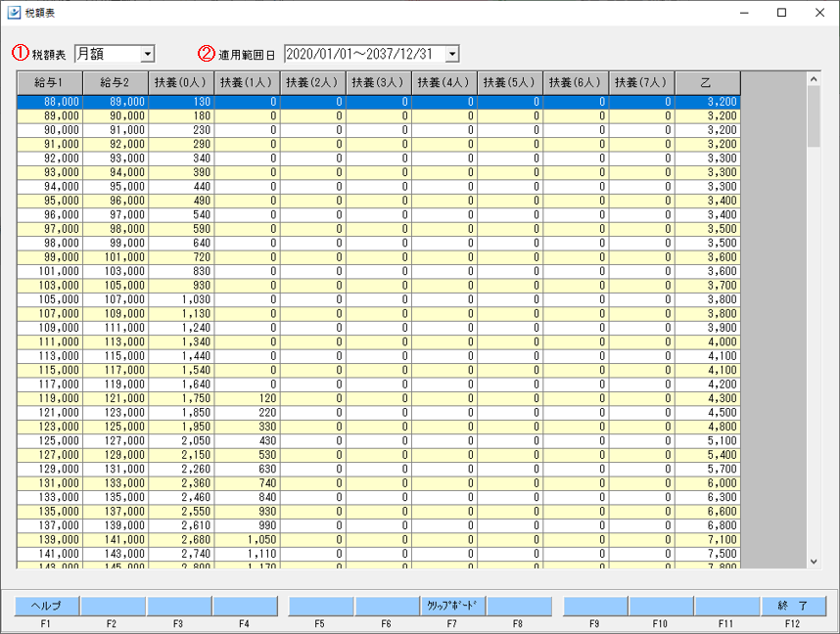Viewport: 840px width, 634px height.
Task: Select the cell showing 720
Action: click(181, 257)
